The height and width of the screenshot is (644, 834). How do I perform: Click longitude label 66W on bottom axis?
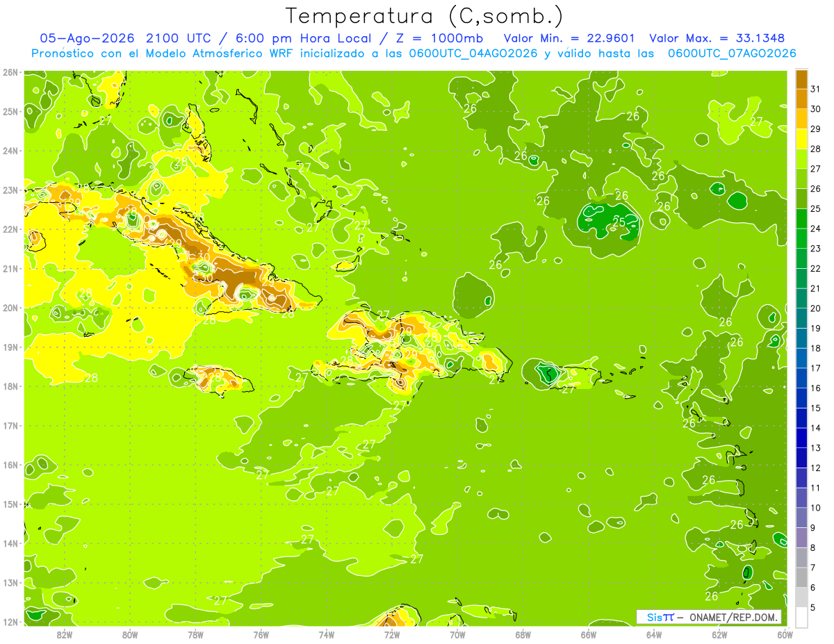589,634
